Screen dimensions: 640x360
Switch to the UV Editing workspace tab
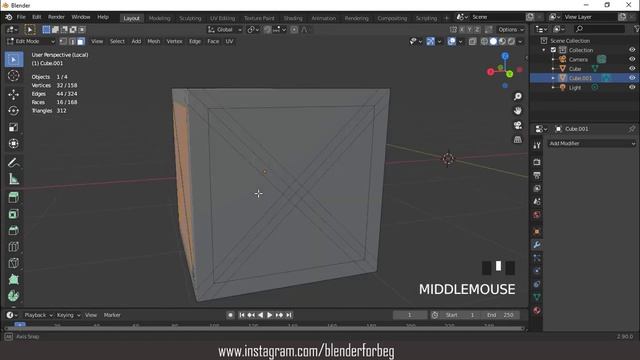click(x=222, y=18)
